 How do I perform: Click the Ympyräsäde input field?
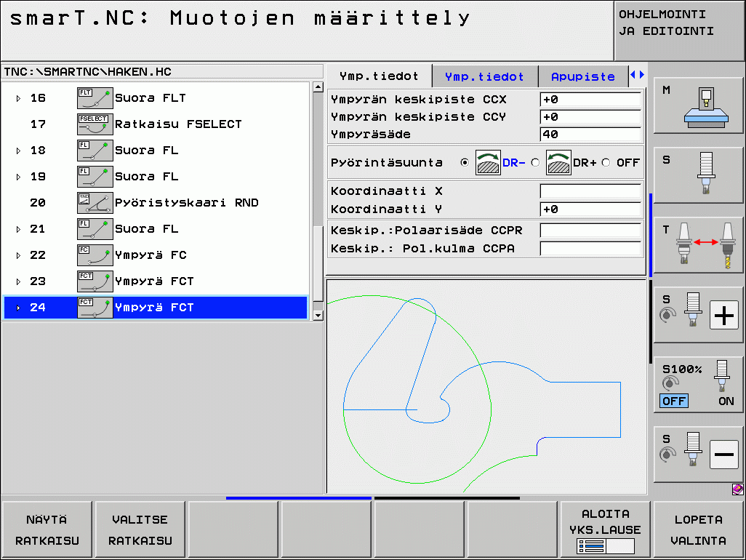[x=591, y=135]
